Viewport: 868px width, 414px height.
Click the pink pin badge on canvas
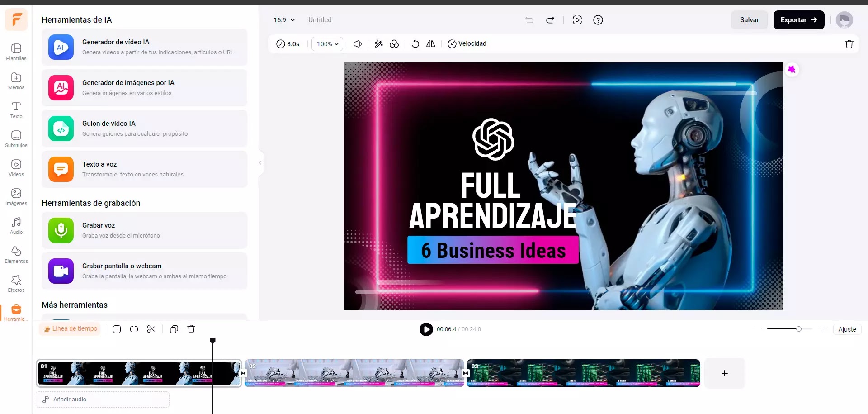pyautogui.click(x=792, y=70)
